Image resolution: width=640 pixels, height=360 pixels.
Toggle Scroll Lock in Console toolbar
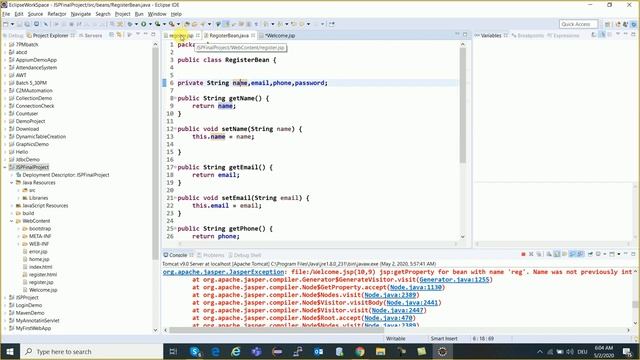(557, 254)
